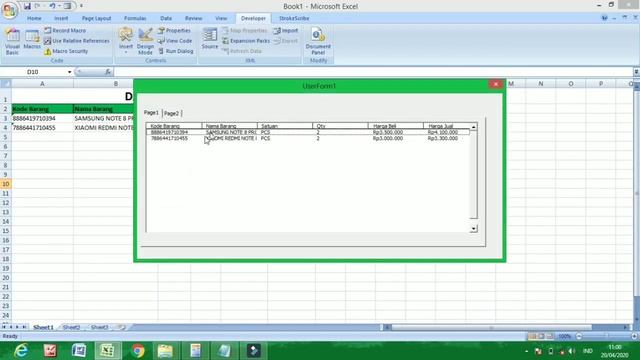Screen dimensions: 640x360
Task: Open Chrome from taskbar
Action: point(138,351)
